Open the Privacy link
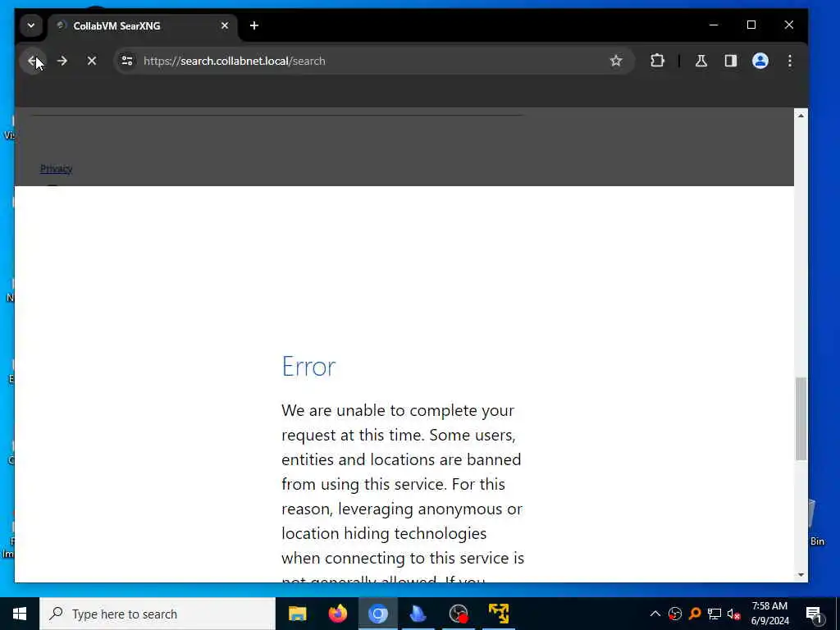The width and height of the screenshot is (840, 630). point(57,169)
